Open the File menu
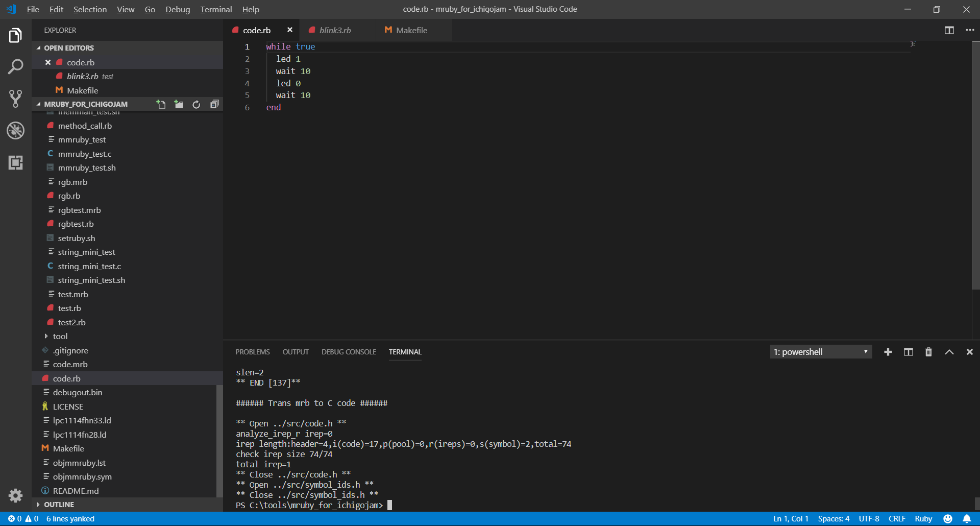The height and width of the screenshot is (526, 980). tap(33, 9)
